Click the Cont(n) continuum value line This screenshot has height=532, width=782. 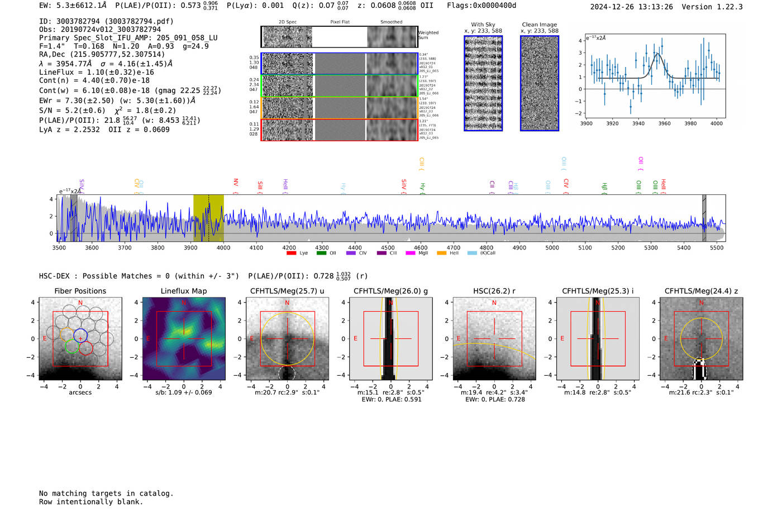[94, 80]
